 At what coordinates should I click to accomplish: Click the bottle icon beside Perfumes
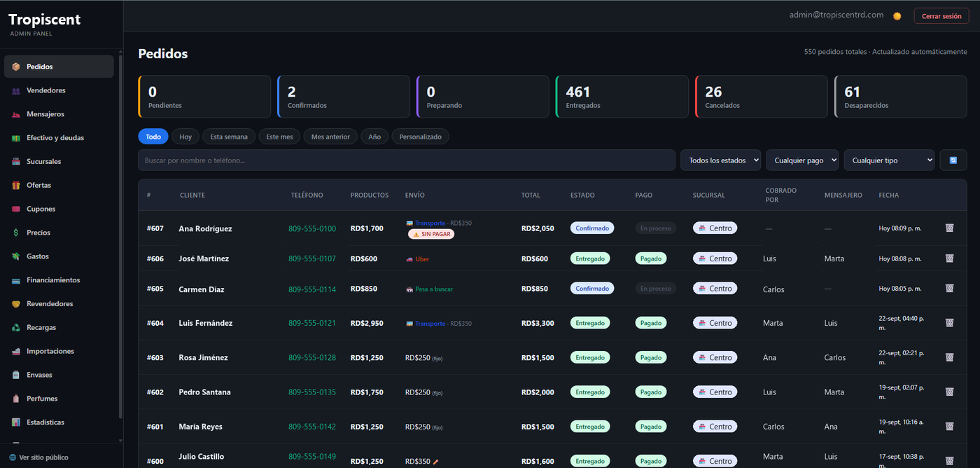(x=16, y=399)
